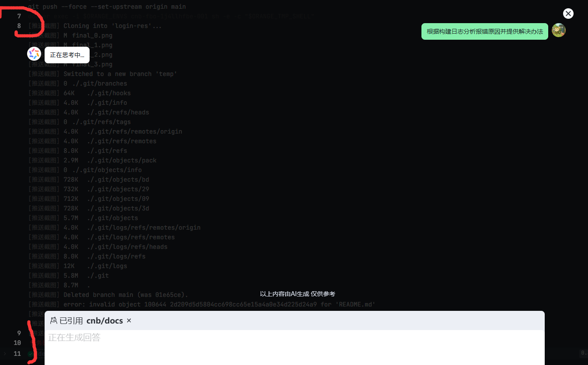Remove the cnb/docs reference
The height and width of the screenshot is (365, 588).
click(129, 320)
